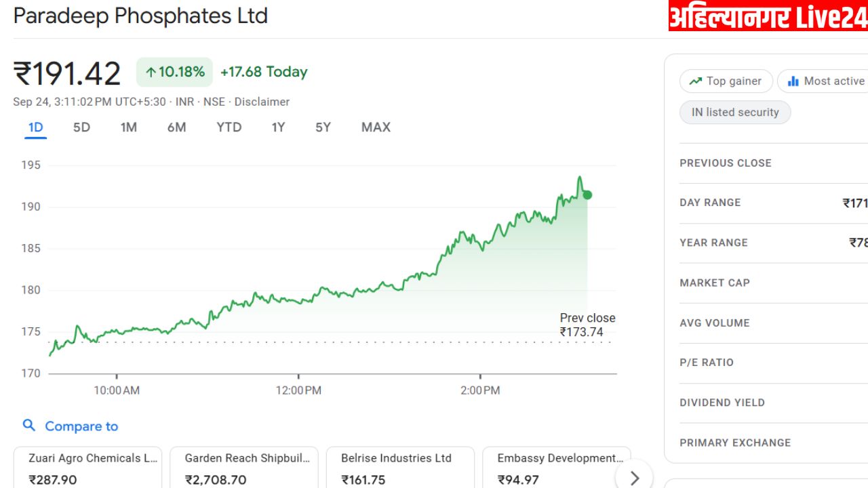
Task: Click the next arrow in compare carousel
Action: [635, 478]
